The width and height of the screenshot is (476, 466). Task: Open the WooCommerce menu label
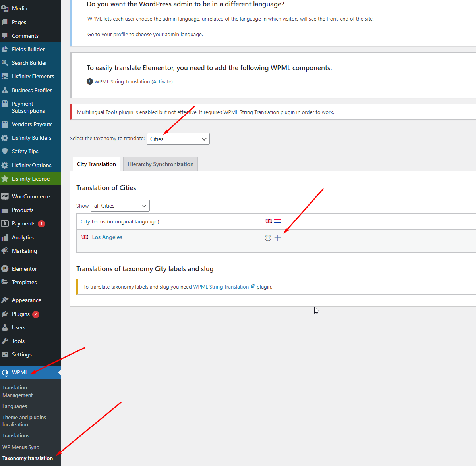tap(31, 196)
